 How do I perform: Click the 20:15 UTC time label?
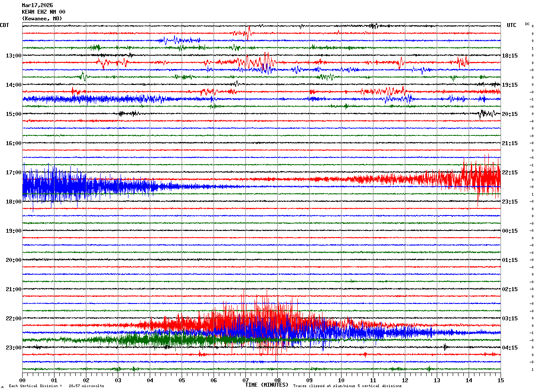pos(510,114)
